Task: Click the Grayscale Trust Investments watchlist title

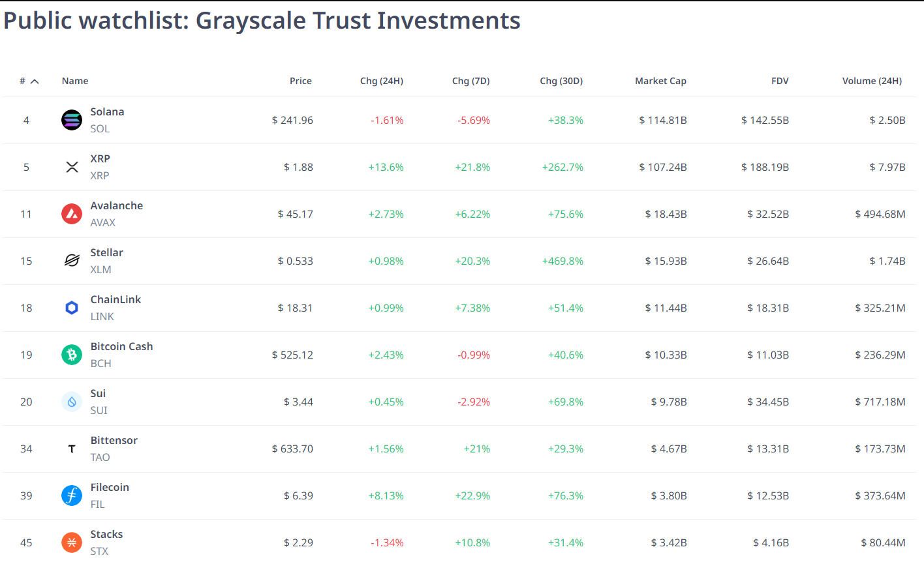Action: point(261,20)
